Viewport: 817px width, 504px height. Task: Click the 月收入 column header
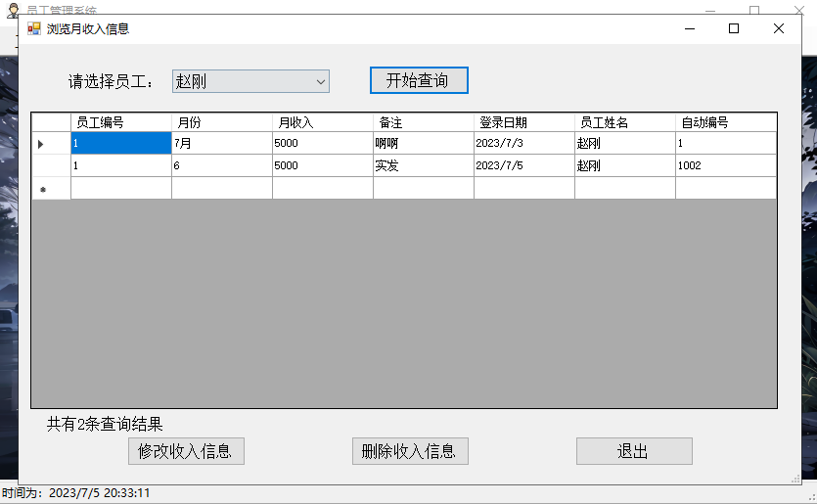[x=323, y=122]
